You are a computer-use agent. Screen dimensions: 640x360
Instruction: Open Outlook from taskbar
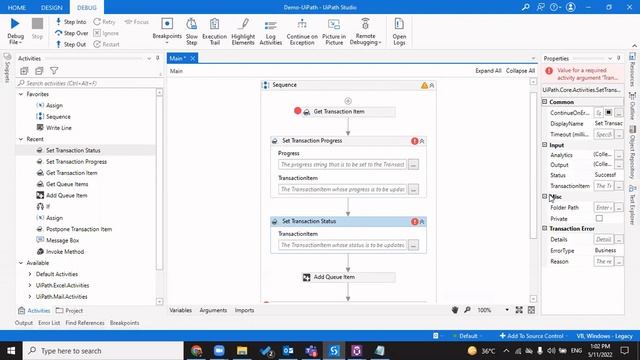click(x=288, y=351)
